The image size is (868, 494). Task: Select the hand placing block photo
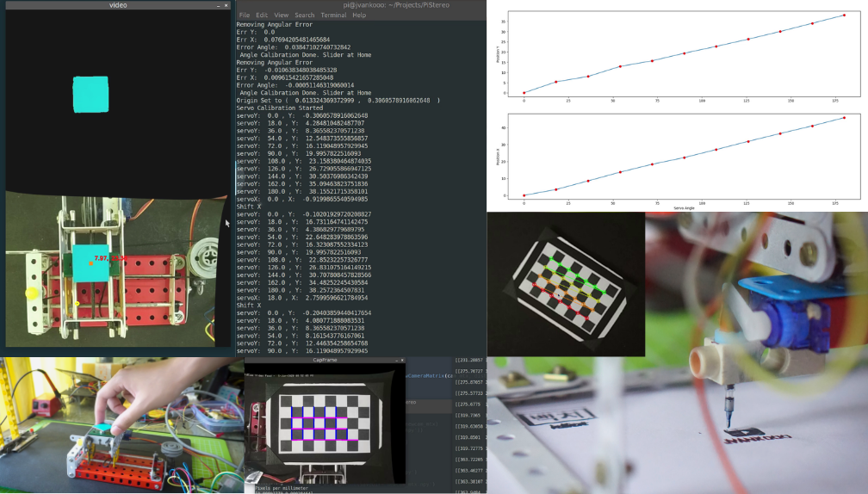click(x=121, y=424)
